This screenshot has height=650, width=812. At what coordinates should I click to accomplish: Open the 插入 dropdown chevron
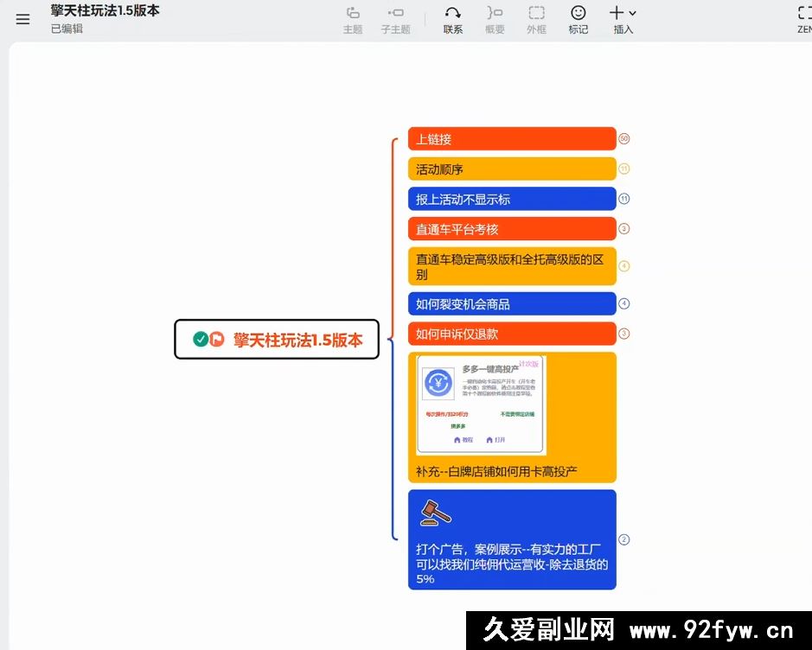634,11
